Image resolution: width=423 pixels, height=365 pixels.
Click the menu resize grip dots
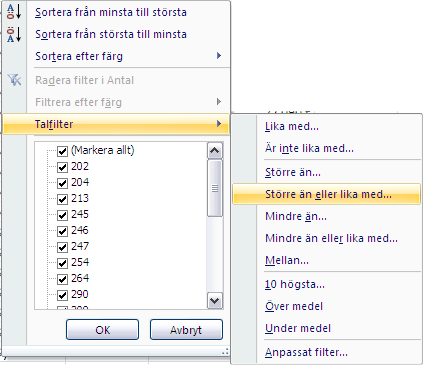pyautogui.click(x=225, y=351)
